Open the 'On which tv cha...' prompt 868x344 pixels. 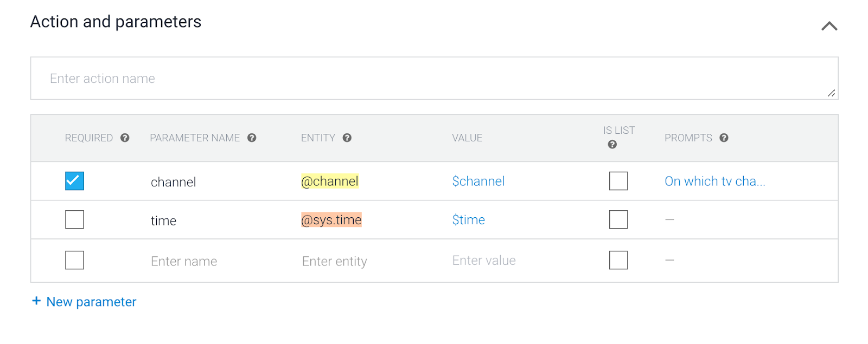click(714, 181)
